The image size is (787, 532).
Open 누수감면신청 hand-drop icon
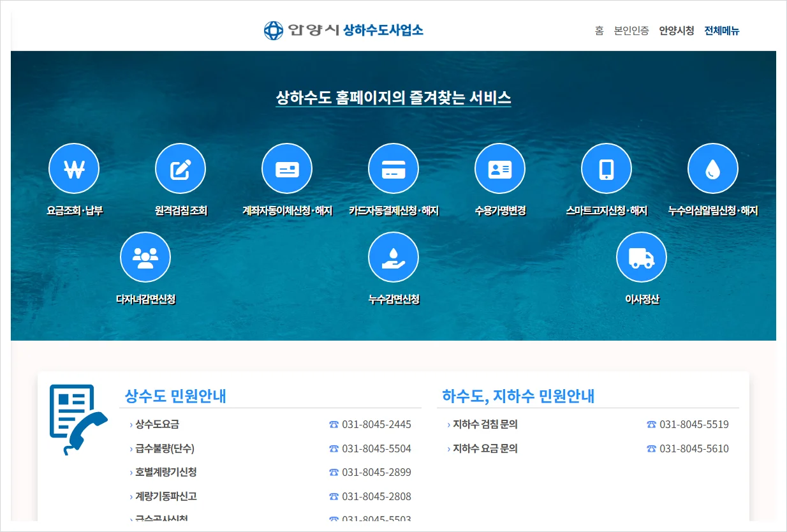(x=393, y=257)
